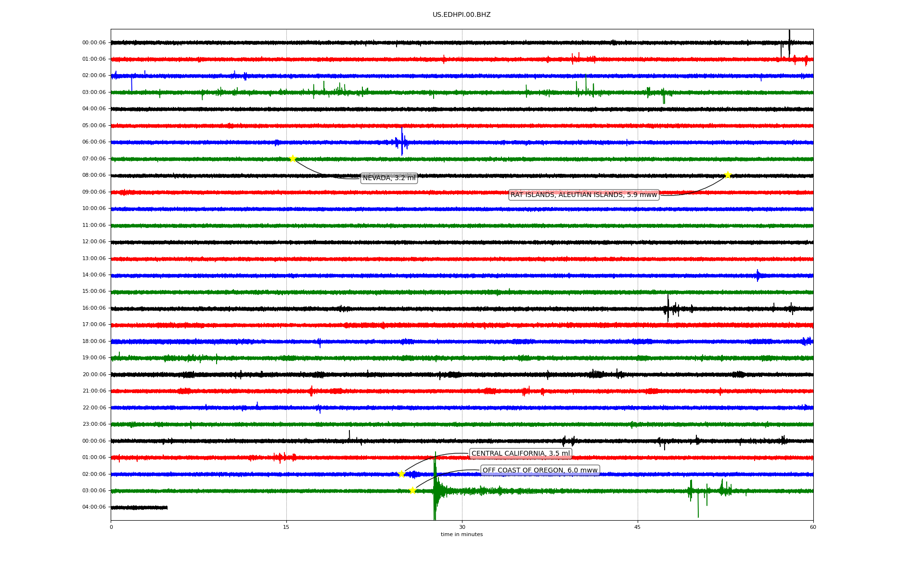
Task: Click the 15 minute x-axis tick label
Action: tap(286, 527)
